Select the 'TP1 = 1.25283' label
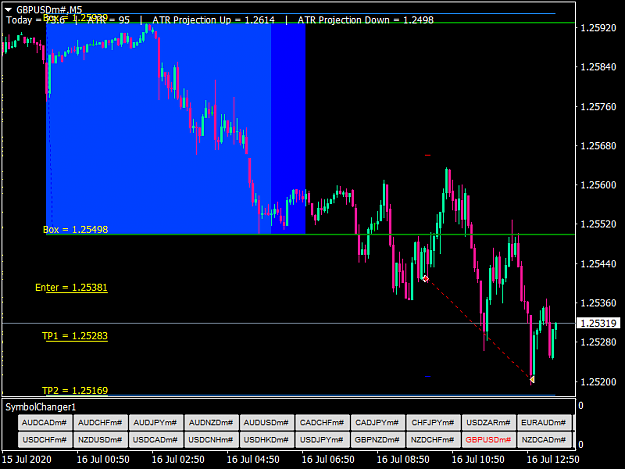The width and height of the screenshot is (625, 469). pyautogui.click(x=75, y=336)
